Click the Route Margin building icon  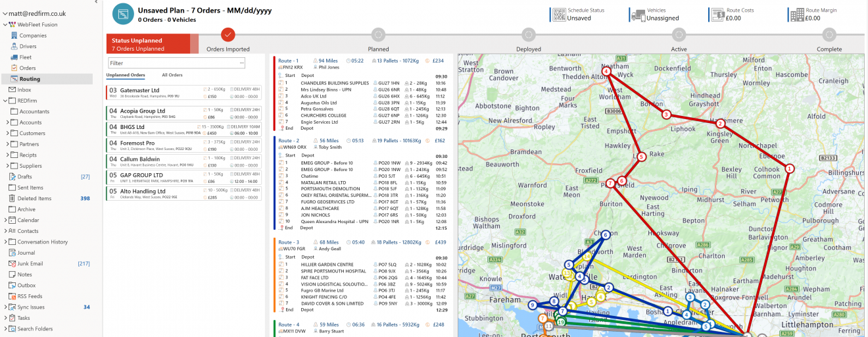(797, 14)
